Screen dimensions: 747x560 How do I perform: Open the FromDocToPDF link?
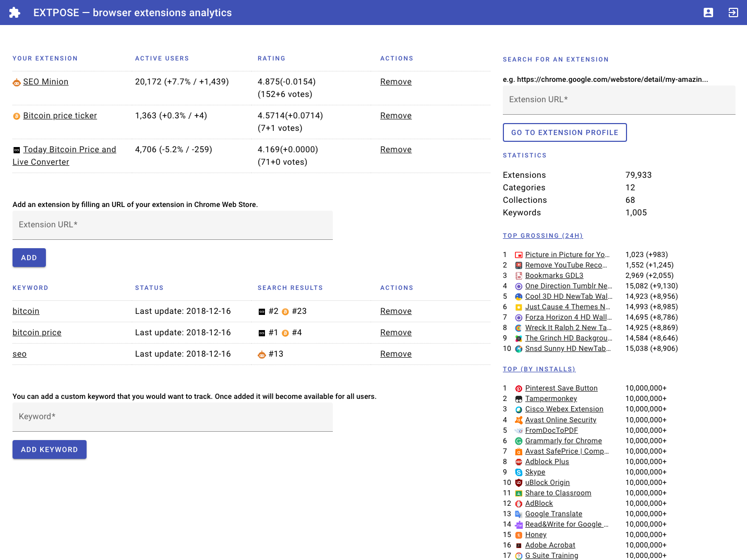point(551,430)
